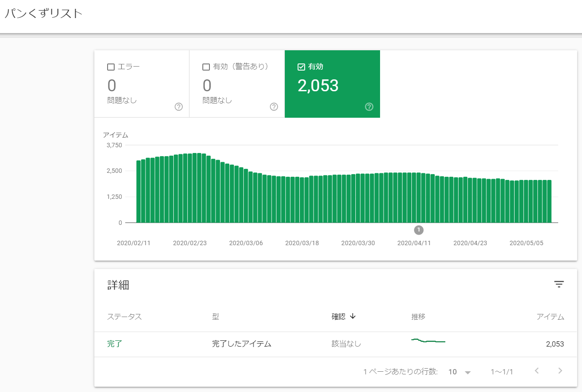Click the 3,750 y-axis label
This screenshot has width=582, height=392.
point(114,145)
